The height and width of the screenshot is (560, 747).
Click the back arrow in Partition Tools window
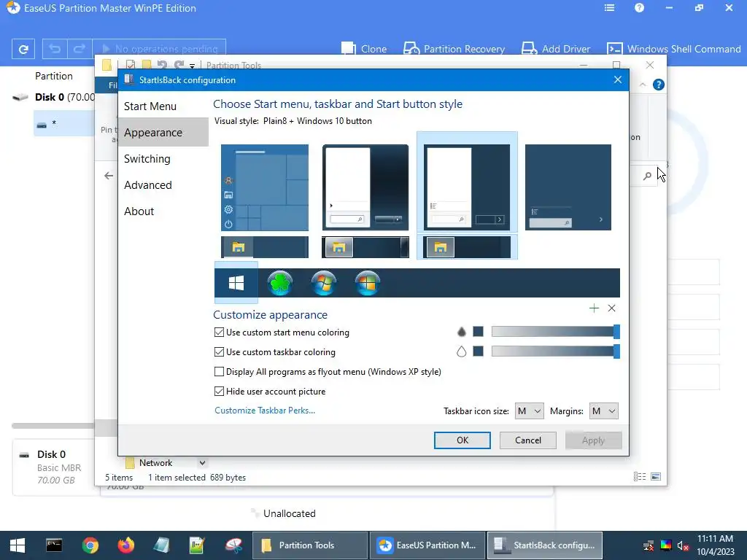coord(109,176)
